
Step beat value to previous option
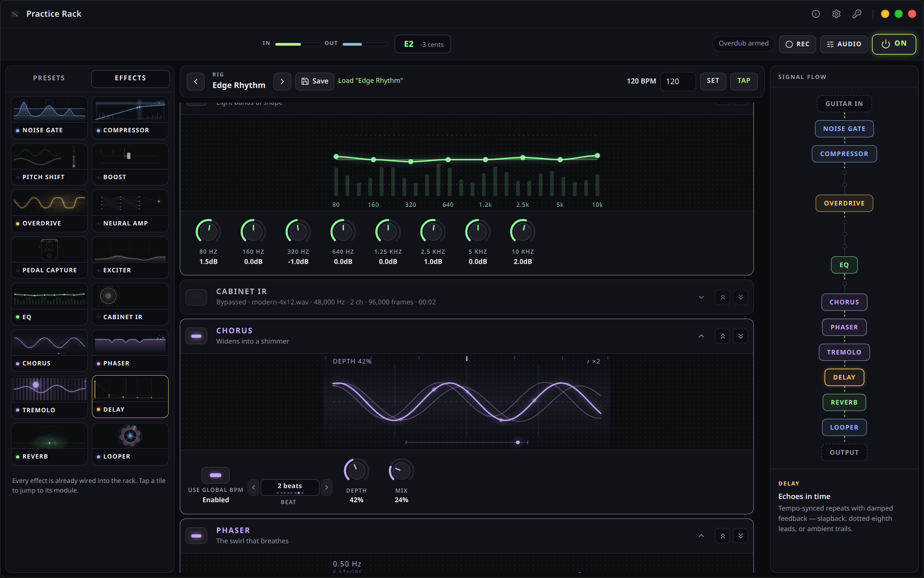click(253, 487)
